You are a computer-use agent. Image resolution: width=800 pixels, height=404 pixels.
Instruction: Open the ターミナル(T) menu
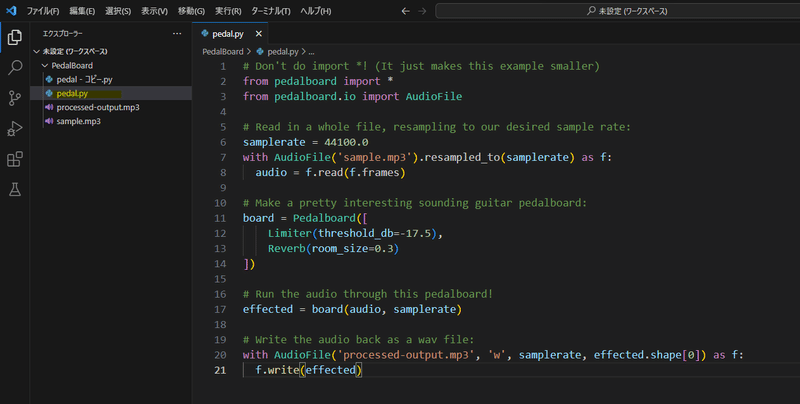pyautogui.click(x=270, y=11)
